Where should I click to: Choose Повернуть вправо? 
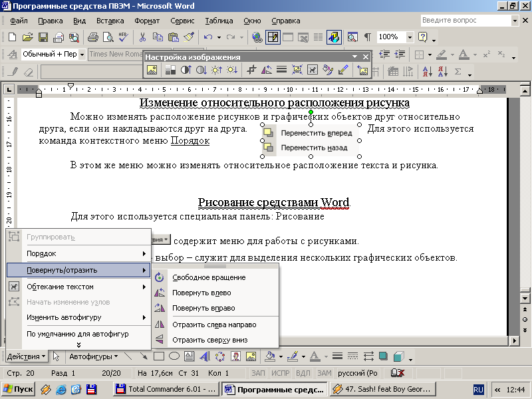[215, 308]
